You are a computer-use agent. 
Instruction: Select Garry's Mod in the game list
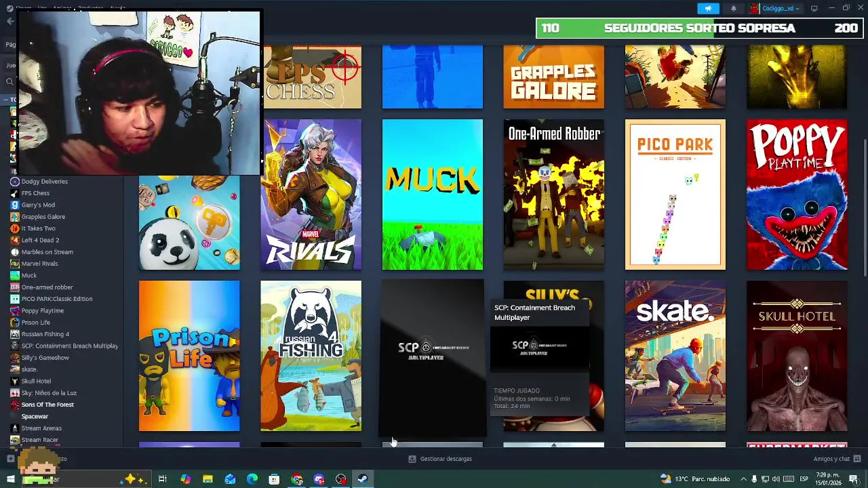(38, 205)
